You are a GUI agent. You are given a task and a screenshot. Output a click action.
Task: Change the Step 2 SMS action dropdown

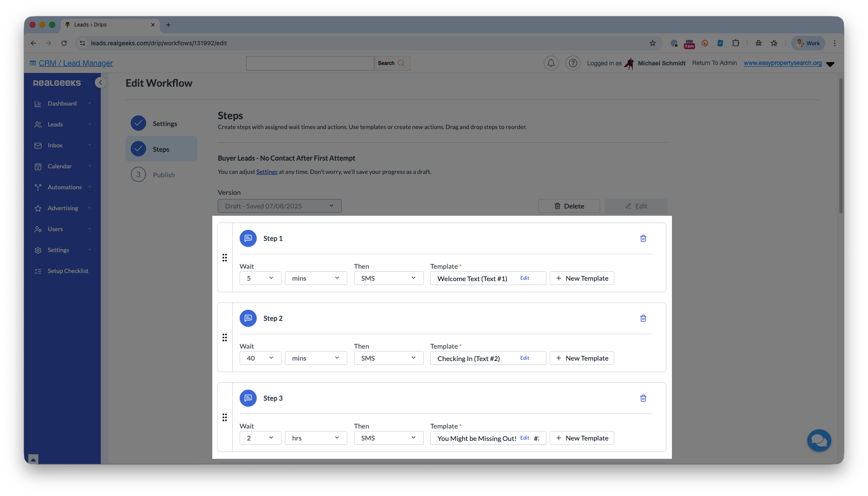(388, 358)
